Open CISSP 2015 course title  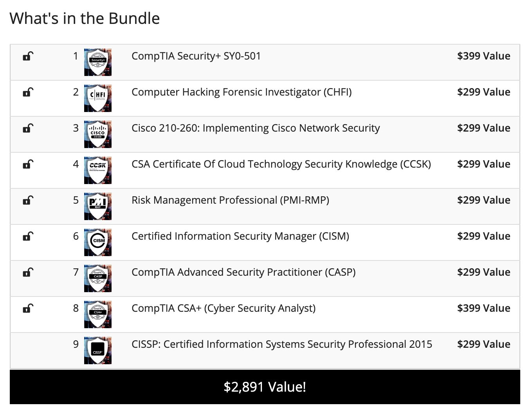[282, 344]
